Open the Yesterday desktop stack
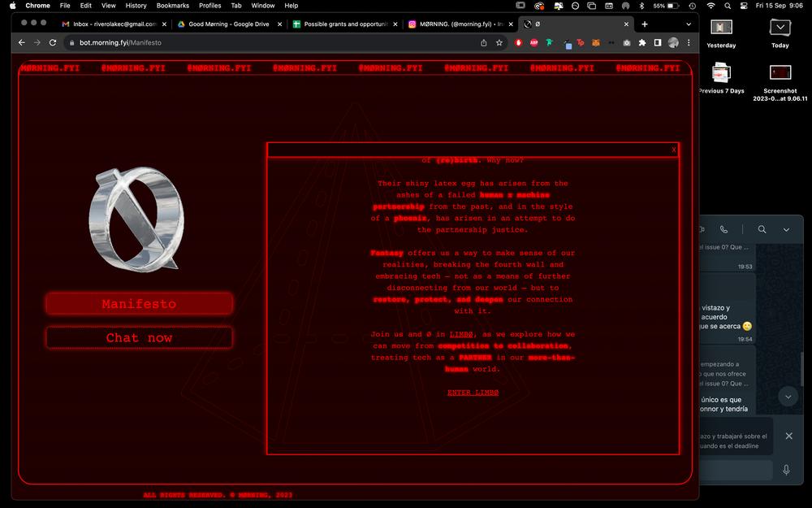812x508 pixels. [721, 33]
